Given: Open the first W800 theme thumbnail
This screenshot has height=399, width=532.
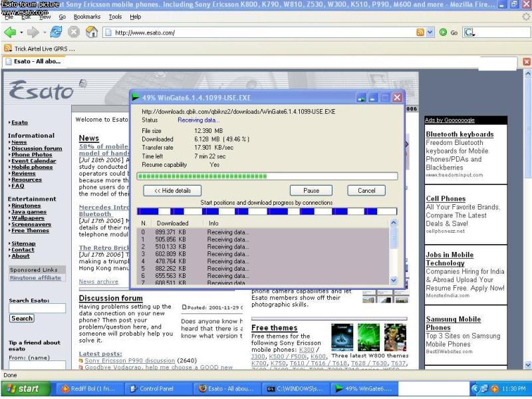Looking at the screenshot, I should [342, 337].
